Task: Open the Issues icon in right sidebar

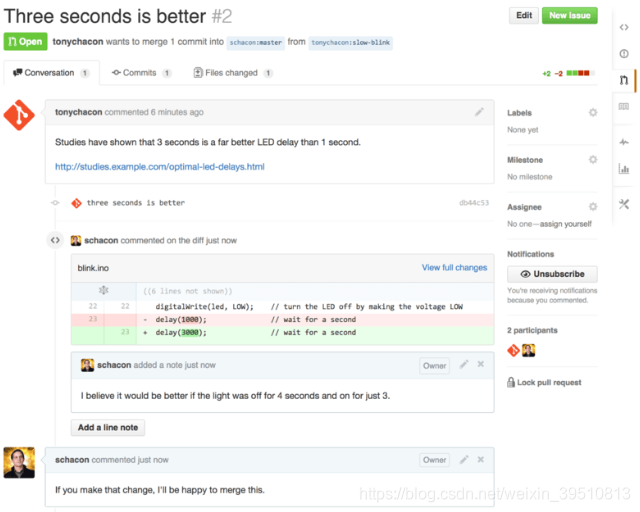Action: coord(624,53)
